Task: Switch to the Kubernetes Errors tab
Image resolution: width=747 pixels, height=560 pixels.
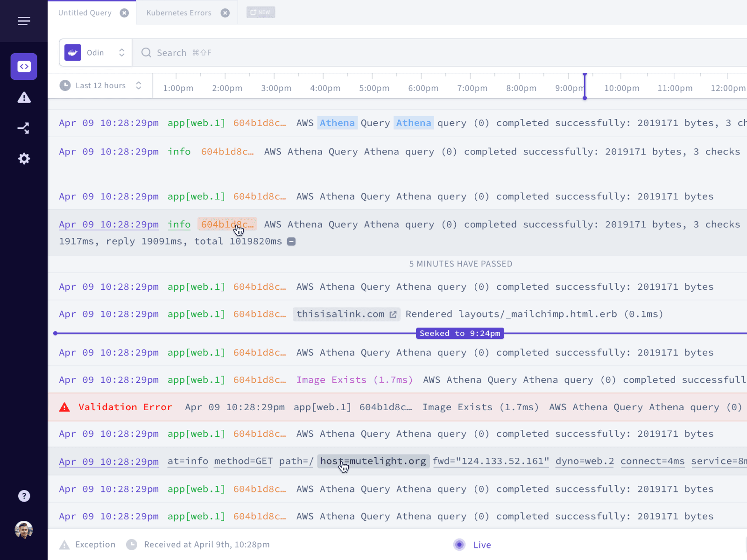Action: click(x=178, y=13)
